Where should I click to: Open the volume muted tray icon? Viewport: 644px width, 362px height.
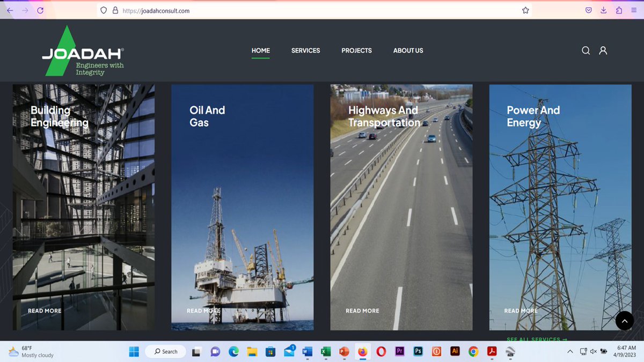click(594, 352)
